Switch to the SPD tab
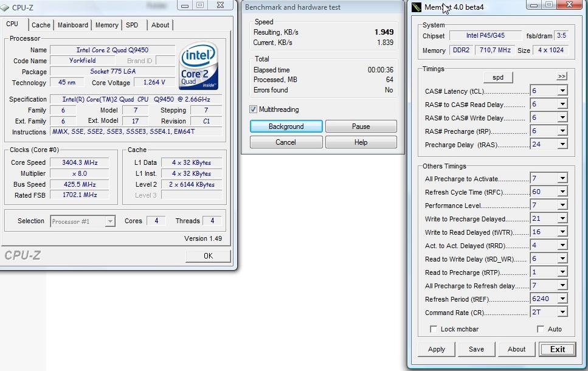The width and height of the screenshot is (588, 371). point(132,25)
